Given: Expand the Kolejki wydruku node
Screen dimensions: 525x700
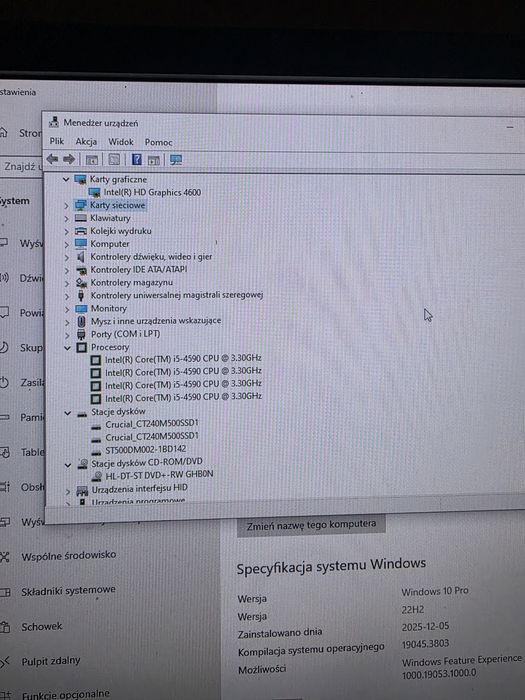Looking at the screenshot, I should click(x=66, y=232).
